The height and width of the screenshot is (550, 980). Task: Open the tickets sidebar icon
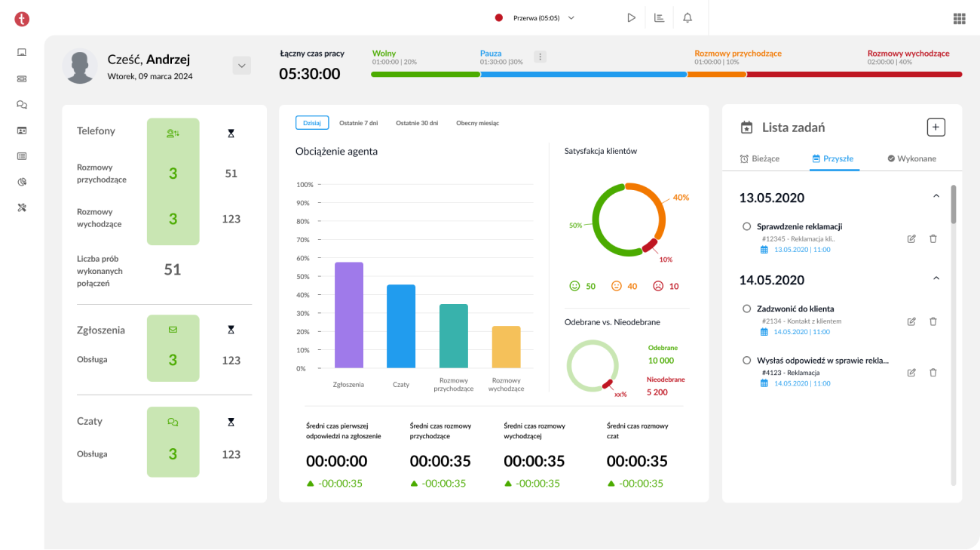pyautogui.click(x=22, y=78)
